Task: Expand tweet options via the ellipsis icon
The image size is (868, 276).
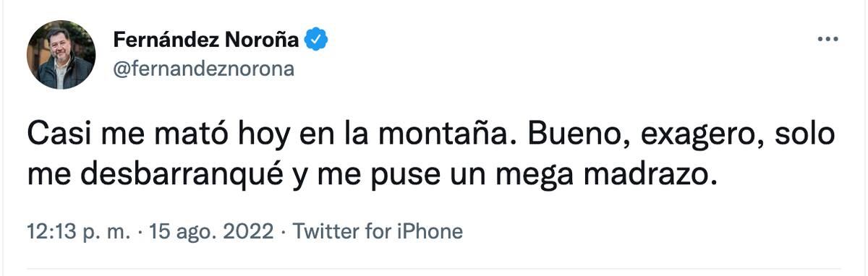Action: [827, 40]
